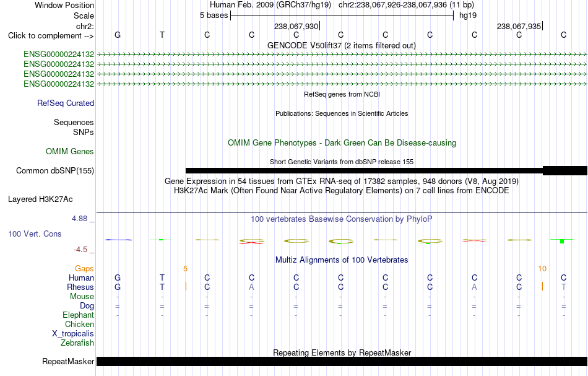
Task: Click 'Human Feb. 2009 (GRCh37/hg19)' assembly text
Action: pos(270,5)
